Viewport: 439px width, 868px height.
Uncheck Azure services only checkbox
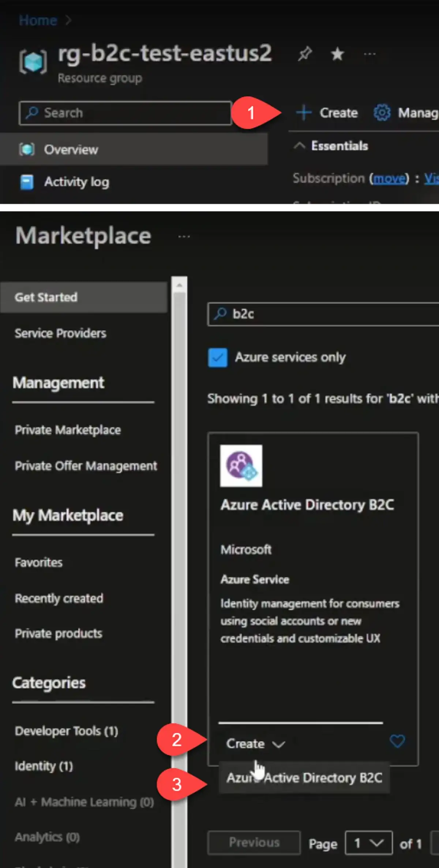[x=218, y=357]
